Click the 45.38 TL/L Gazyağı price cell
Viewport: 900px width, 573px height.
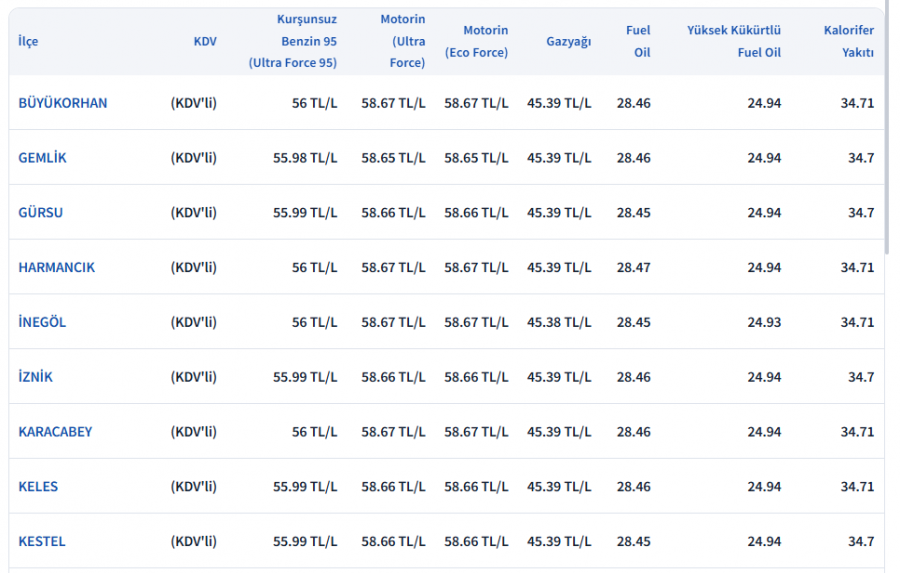click(x=559, y=322)
